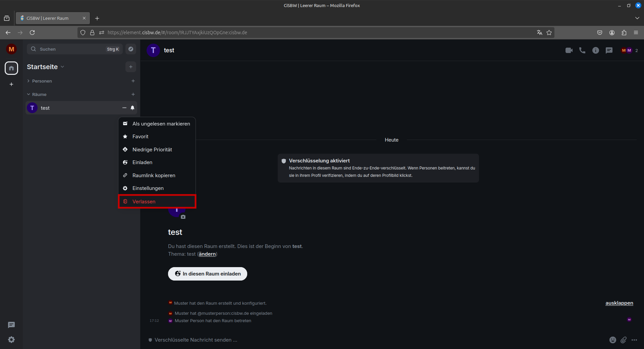Open notification bell options for test room
Image resolution: width=644 pixels, height=349 pixels.
(132, 108)
